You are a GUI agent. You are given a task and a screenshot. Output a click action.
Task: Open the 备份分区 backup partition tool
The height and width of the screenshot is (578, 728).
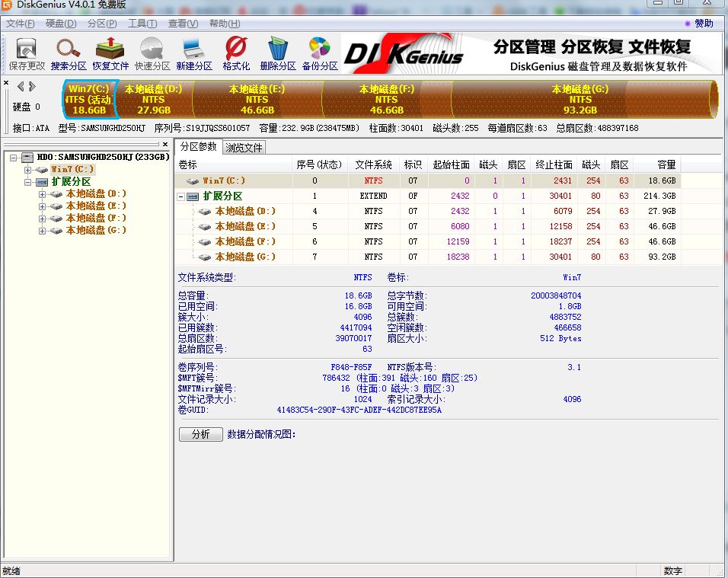[319, 53]
